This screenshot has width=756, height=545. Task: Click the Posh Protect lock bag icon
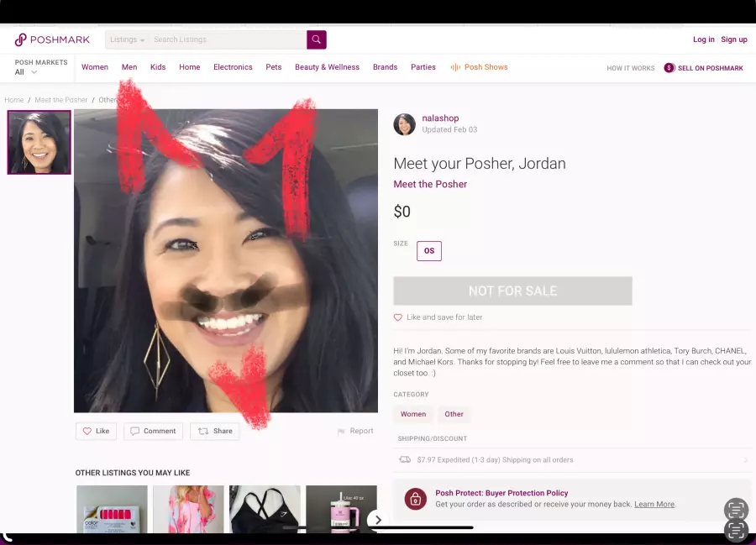(x=415, y=499)
